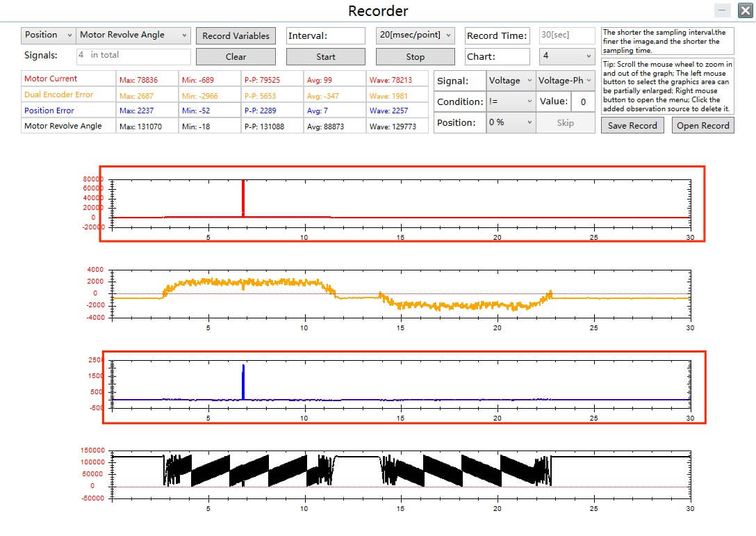
Task: Click the Position Error signal label
Action: click(49, 111)
